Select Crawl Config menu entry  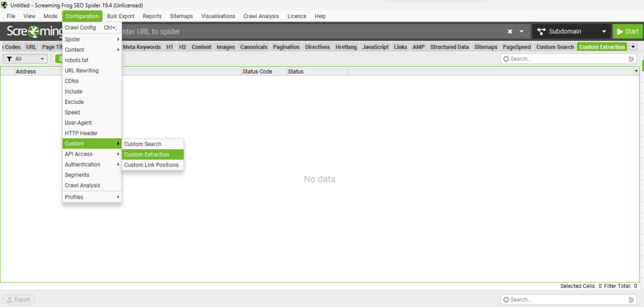click(92, 28)
